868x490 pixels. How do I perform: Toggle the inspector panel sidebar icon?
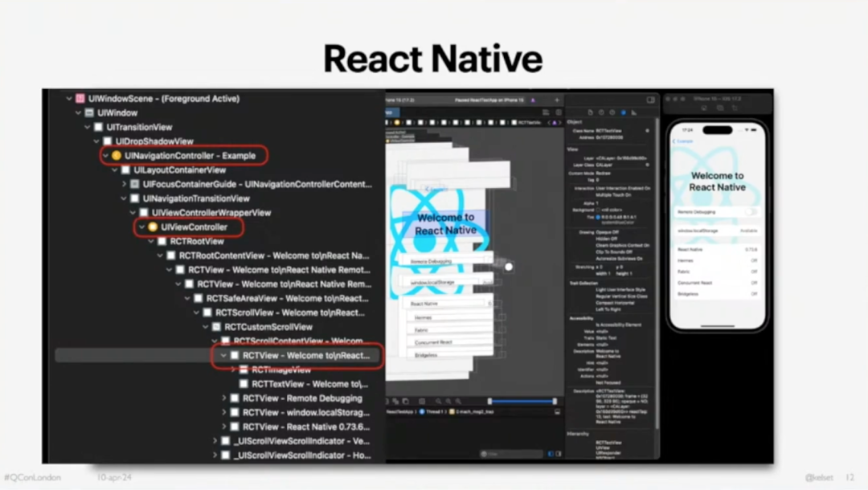pyautogui.click(x=650, y=100)
